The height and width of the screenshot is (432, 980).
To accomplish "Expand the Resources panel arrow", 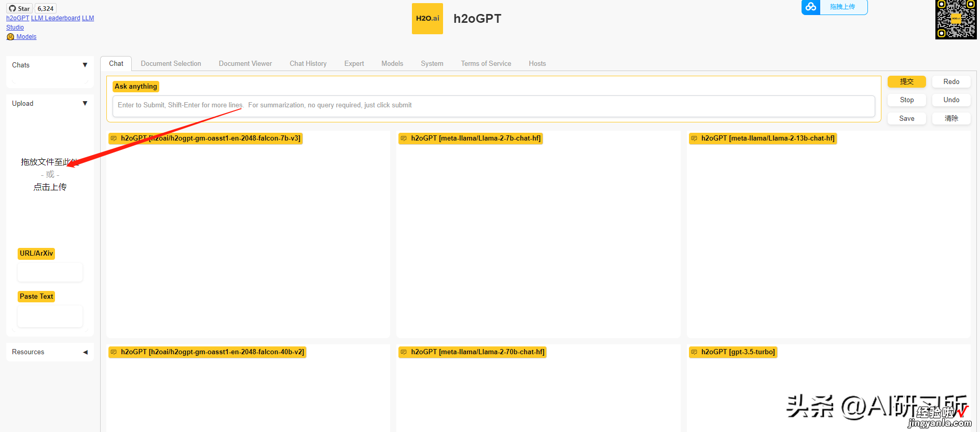I will pyautogui.click(x=85, y=352).
